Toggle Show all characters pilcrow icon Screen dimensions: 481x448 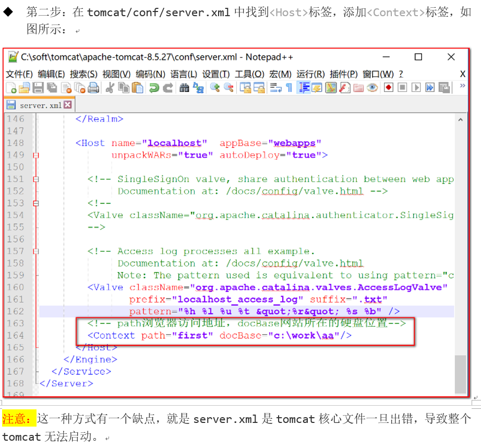tap(289, 88)
